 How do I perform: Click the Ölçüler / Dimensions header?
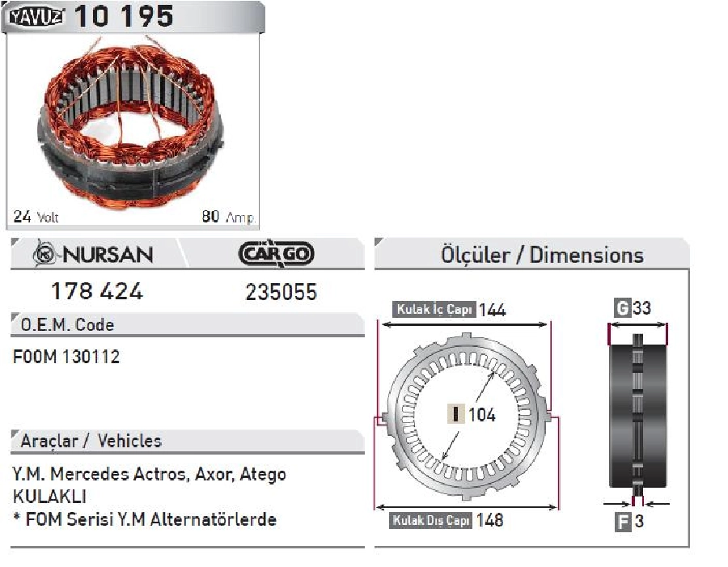pos(531,255)
